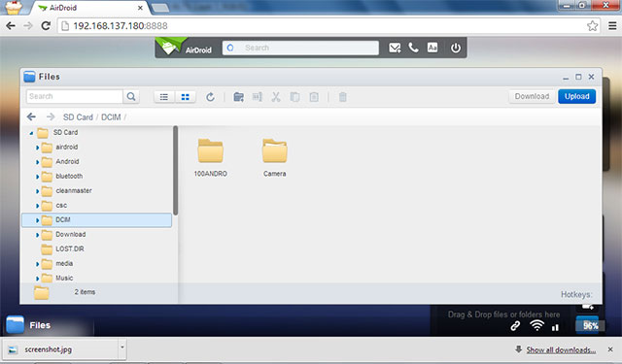The height and width of the screenshot is (364, 622).
Task: Expand the media folder node
Action: pos(37,264)
